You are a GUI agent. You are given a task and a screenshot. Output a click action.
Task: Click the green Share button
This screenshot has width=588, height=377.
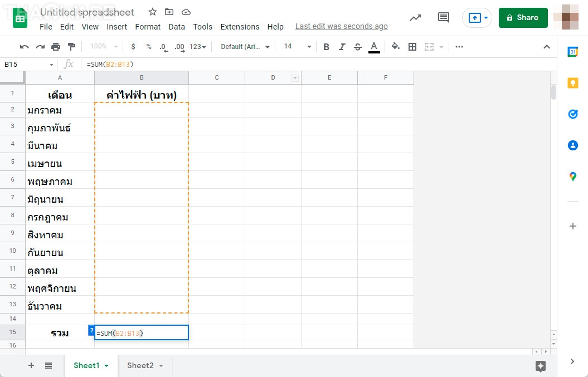523,18
